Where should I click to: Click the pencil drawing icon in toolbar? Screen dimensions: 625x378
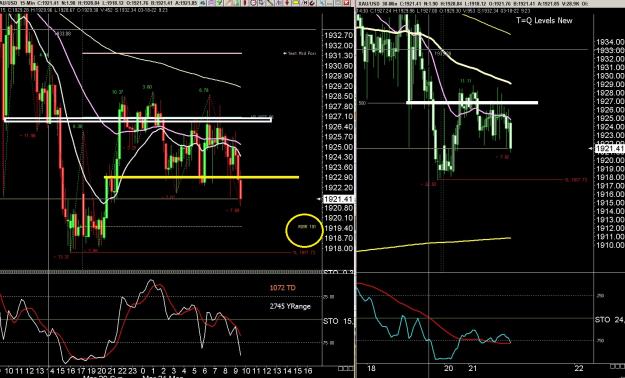[269, 3]
